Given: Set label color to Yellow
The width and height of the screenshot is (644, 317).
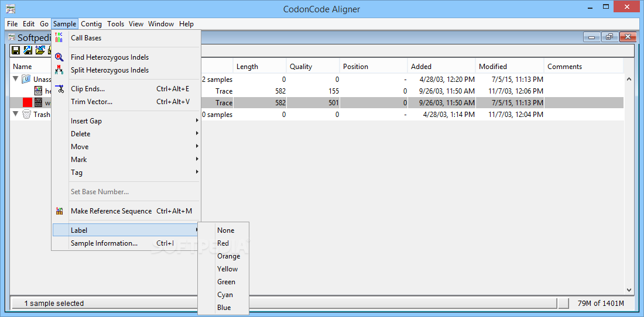Looking at the screenshot, I should point(224,269).
